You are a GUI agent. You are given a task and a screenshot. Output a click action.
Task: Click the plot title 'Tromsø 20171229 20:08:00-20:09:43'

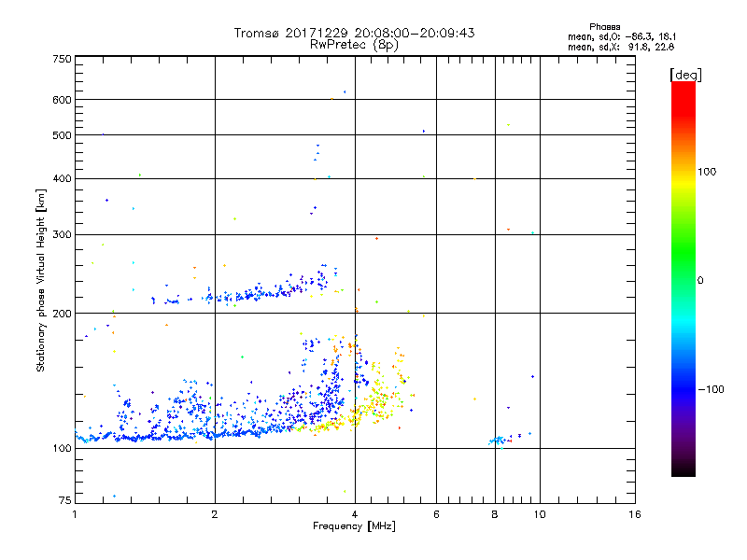click(354, 33)
